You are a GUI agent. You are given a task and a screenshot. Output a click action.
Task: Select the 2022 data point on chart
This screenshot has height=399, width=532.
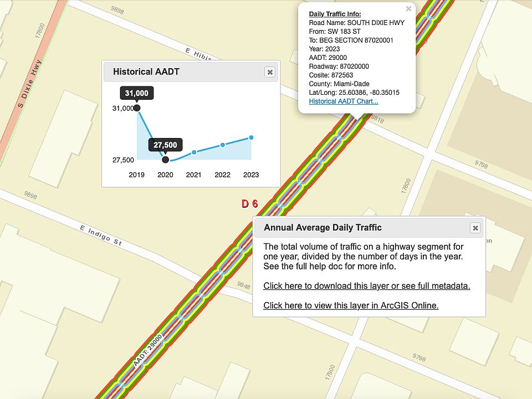click(x=223, y=145)
